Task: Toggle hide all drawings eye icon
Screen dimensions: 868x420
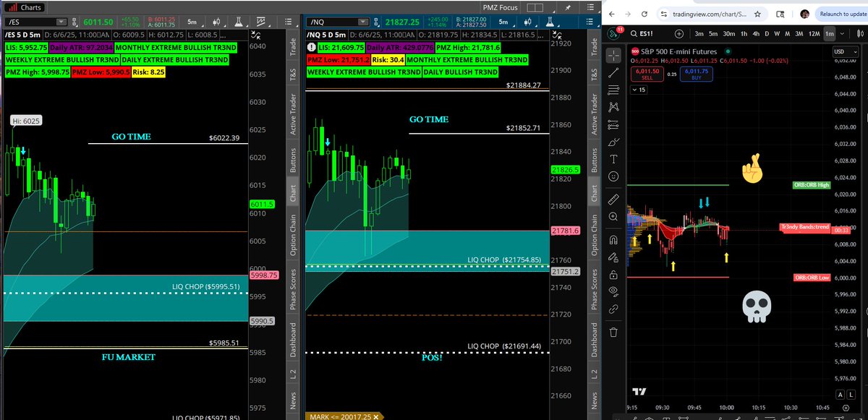Action: click(613, 291)
